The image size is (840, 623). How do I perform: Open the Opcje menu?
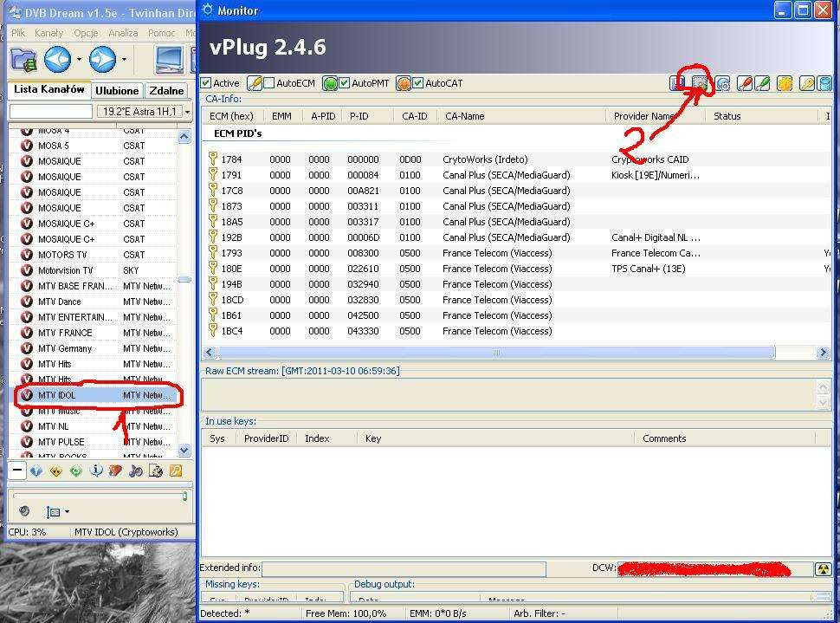(x=86, y=33)
